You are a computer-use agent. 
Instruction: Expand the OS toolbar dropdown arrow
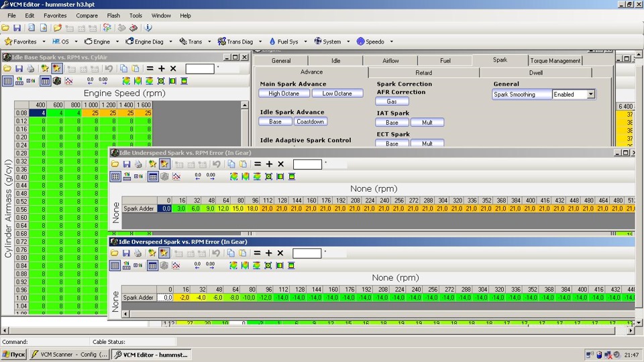click(x=76, y=42)
